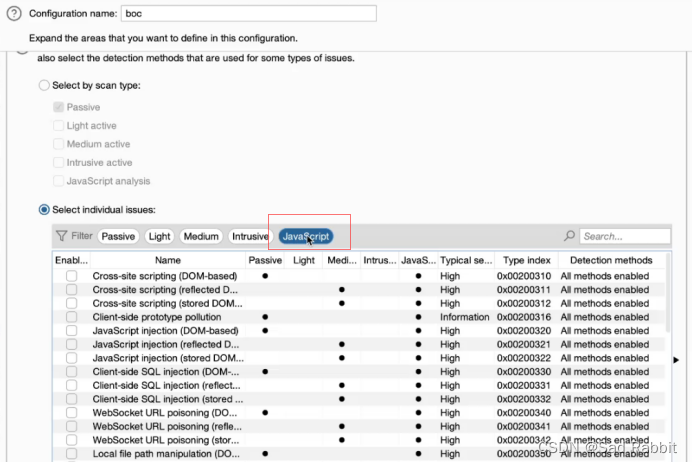The image size is (692, 463).
Task: Enable Cross-site scripting (reflected D... checkbox
Action: pyautogui.click(x=71, y=290)
